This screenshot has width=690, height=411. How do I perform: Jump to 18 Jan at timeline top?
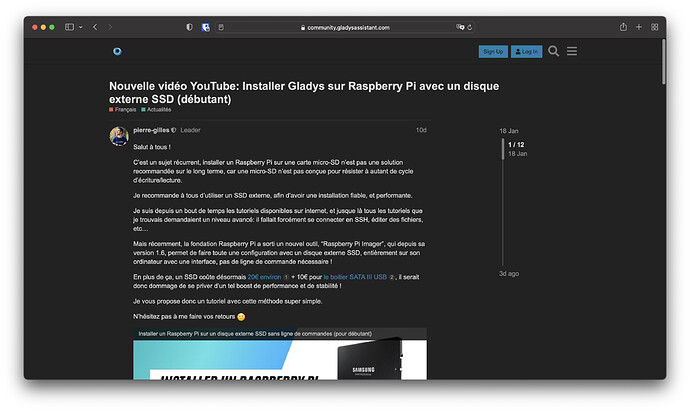pyautogui.click(x=509, y=131)
